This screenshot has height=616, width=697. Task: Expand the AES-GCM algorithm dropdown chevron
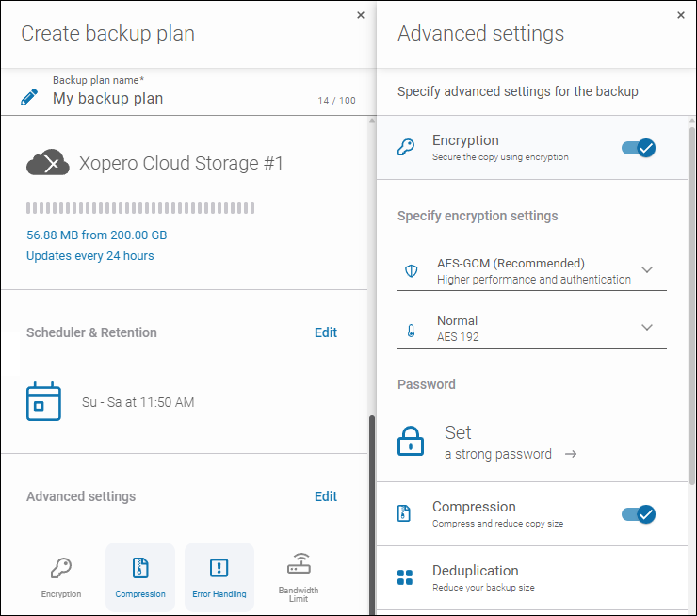point(647,269)
